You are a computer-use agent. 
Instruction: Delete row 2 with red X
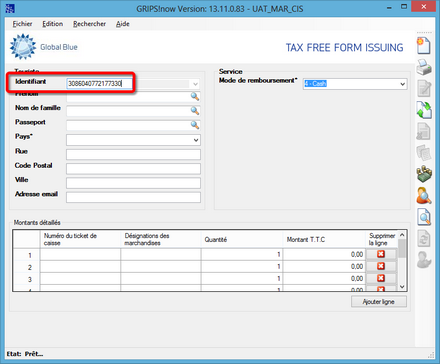pyautogui.click(x=381, y=266)
